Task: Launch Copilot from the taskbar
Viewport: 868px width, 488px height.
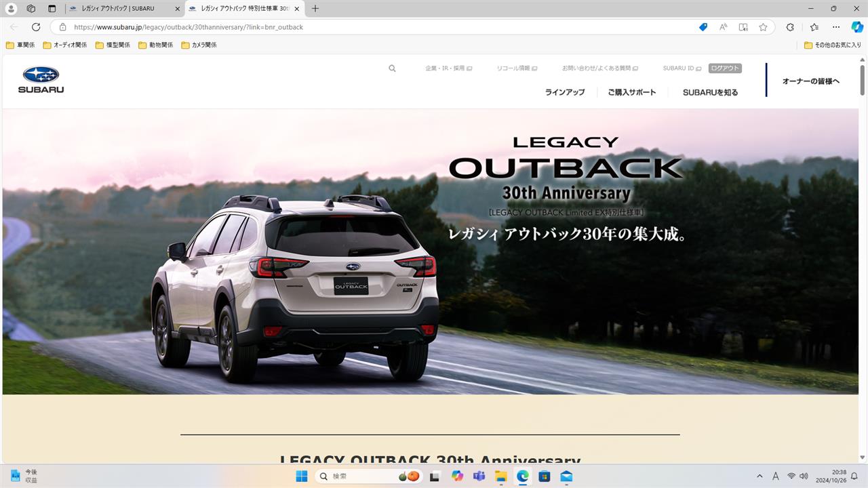Action: 457,476
